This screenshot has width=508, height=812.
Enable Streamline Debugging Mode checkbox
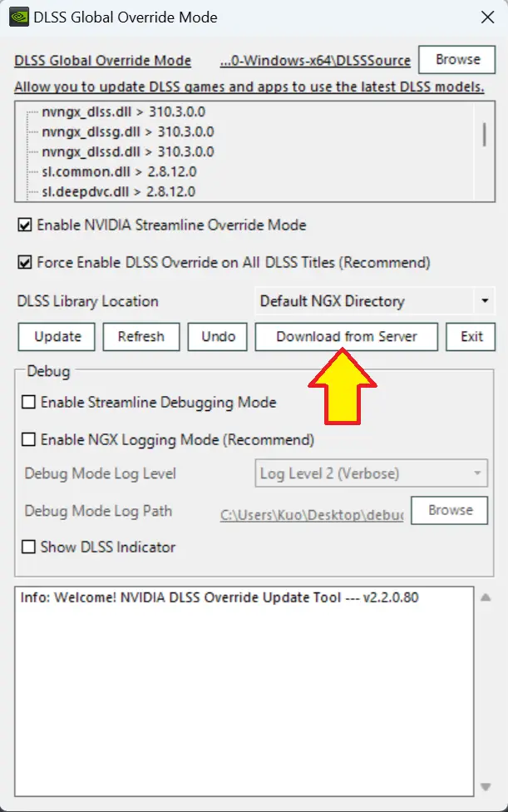pos(29,403)
